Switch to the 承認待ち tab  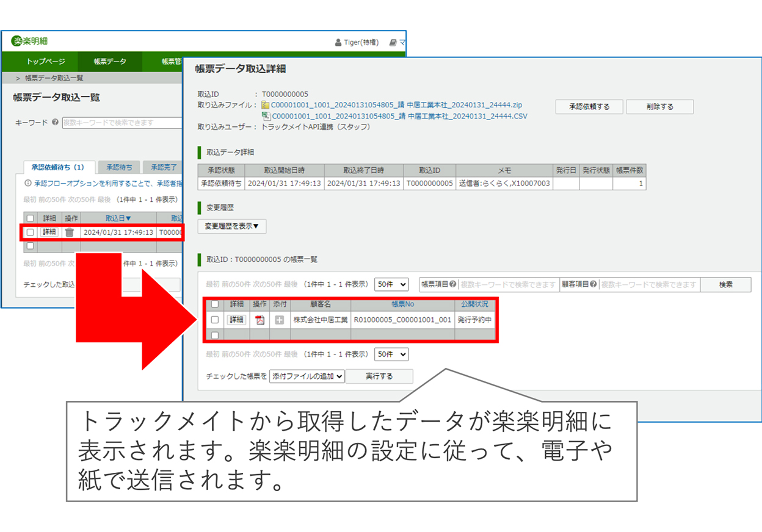119,167
